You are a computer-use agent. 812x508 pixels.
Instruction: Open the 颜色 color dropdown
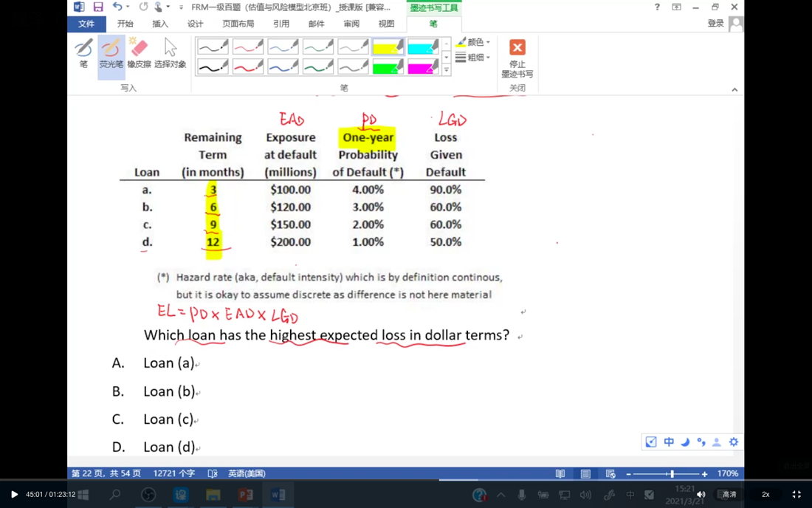(474, 42)
